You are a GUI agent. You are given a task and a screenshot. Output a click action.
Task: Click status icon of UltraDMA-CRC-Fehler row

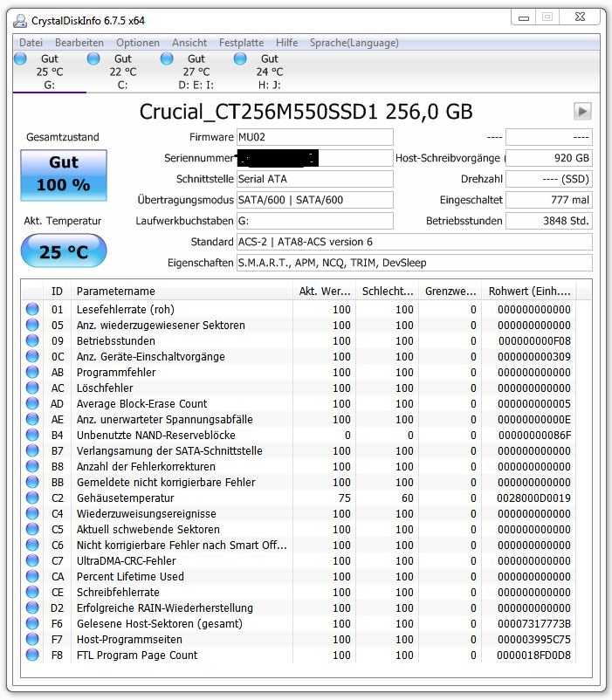(32, 560)
